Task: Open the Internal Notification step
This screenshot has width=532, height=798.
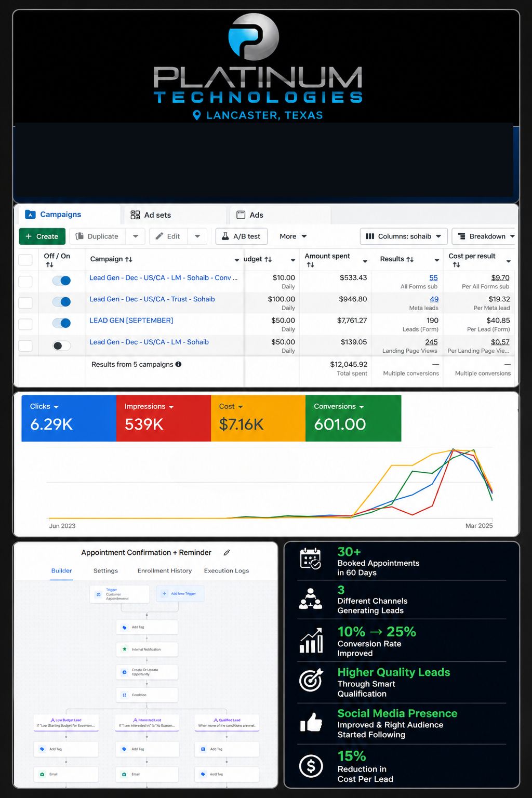Action: pyautogui.click(x=147, y=649)
